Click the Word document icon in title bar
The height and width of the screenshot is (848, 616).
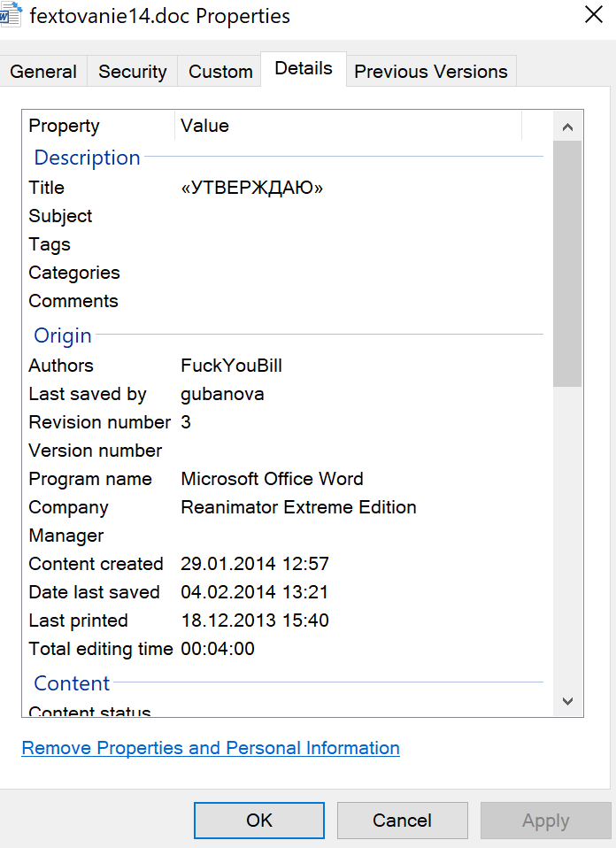coord(11,14)
